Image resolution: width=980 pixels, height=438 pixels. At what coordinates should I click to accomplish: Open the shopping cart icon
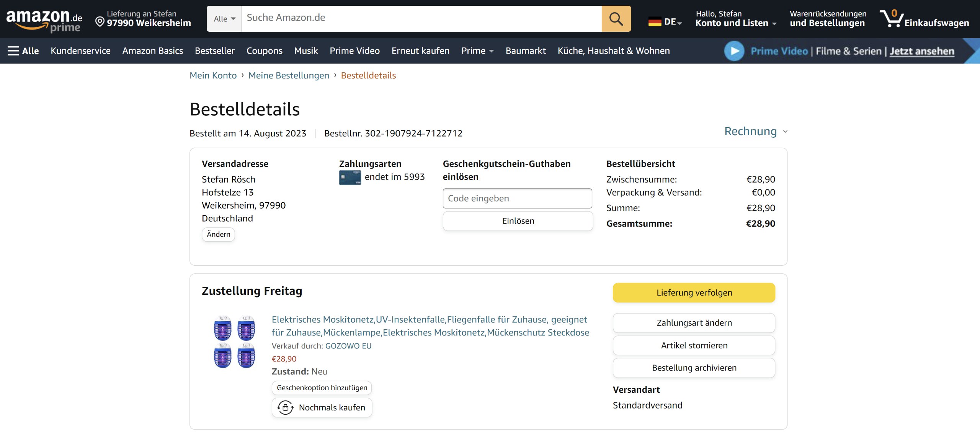[892, 18]
